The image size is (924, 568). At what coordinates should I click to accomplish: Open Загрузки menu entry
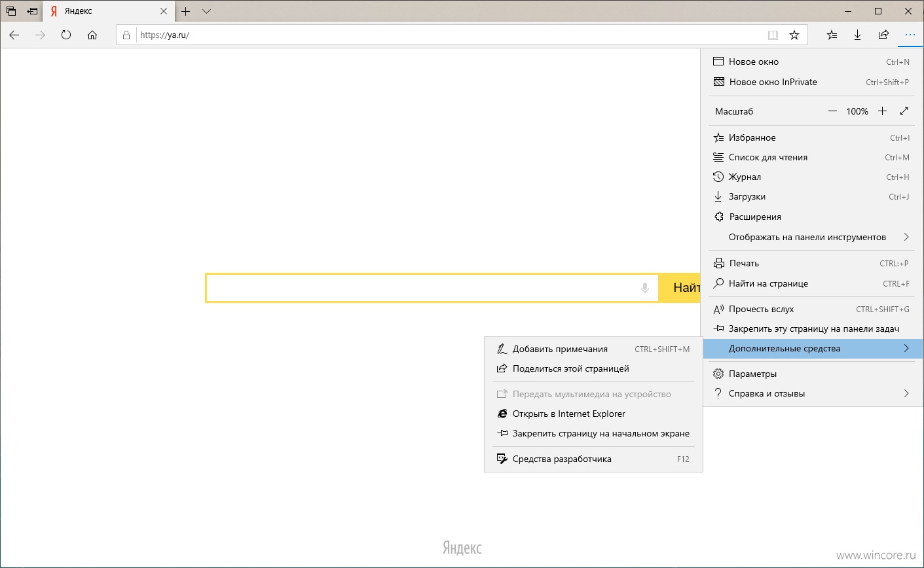[813, 196]
